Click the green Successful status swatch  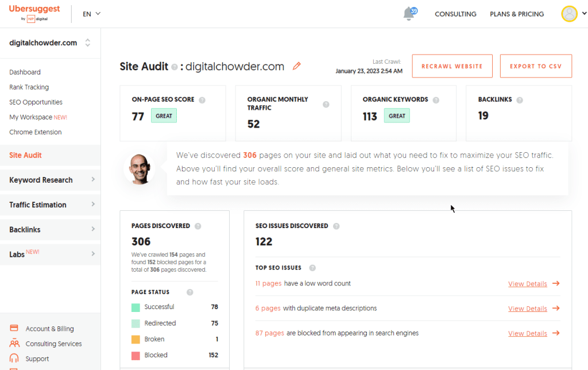[x=136, y=308]
